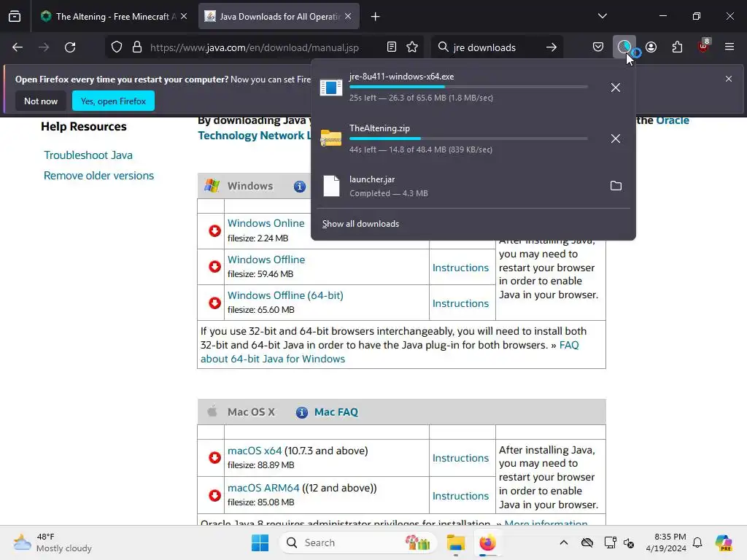Submit search with the arrow button

point(551,47)
